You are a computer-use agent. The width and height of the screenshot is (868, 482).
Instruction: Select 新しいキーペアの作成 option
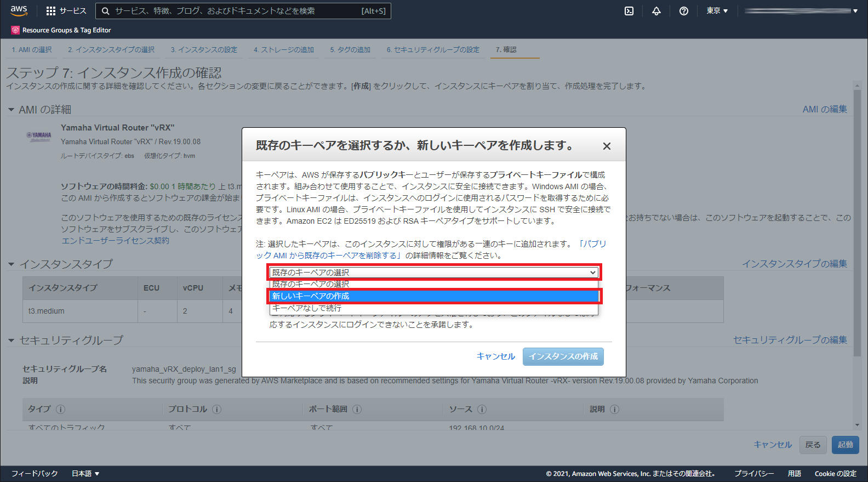click(433, 296)
